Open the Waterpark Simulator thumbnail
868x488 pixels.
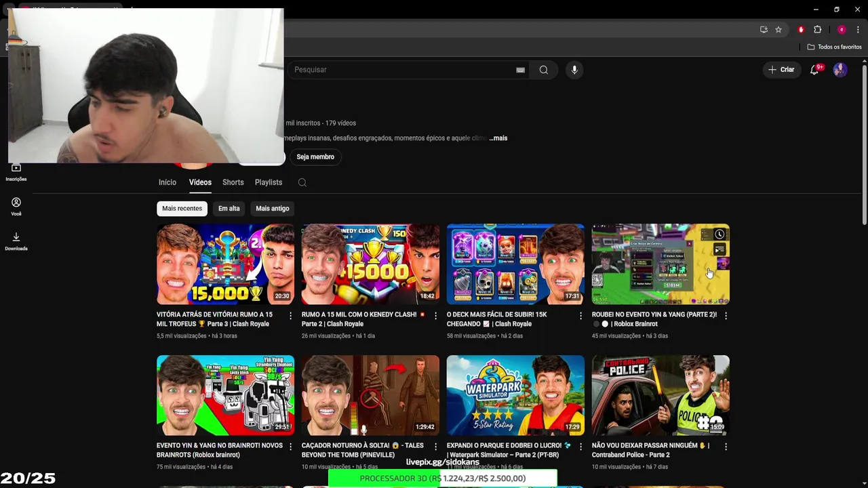point(515,395)
